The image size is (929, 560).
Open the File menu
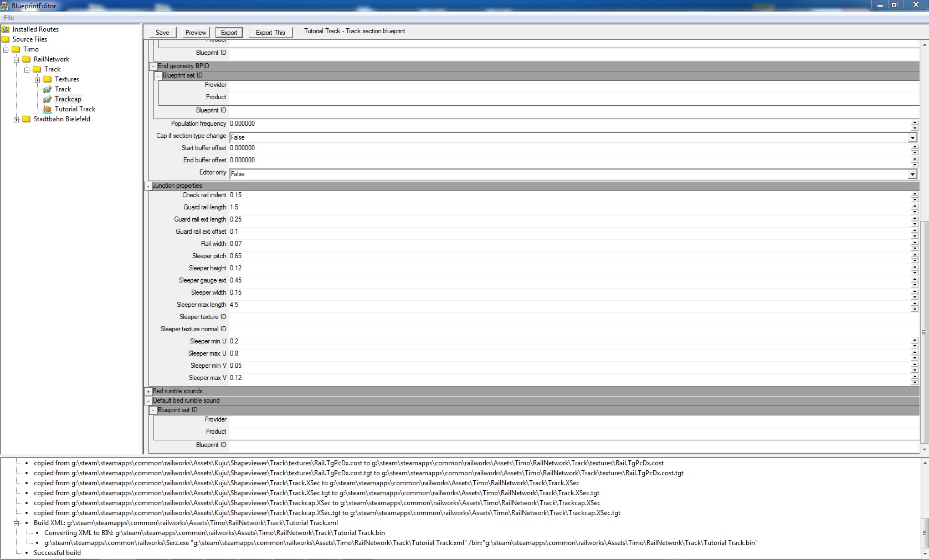click(9, 18)
